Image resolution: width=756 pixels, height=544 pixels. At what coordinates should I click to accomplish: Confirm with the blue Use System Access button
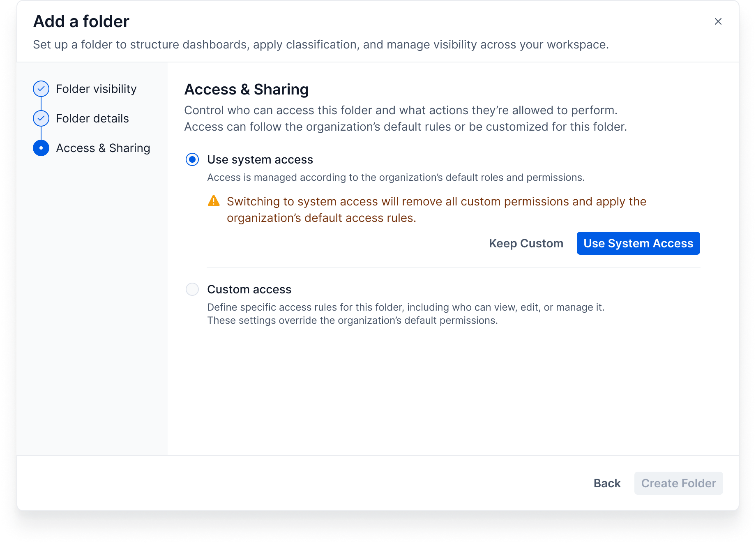coord(638,243)
